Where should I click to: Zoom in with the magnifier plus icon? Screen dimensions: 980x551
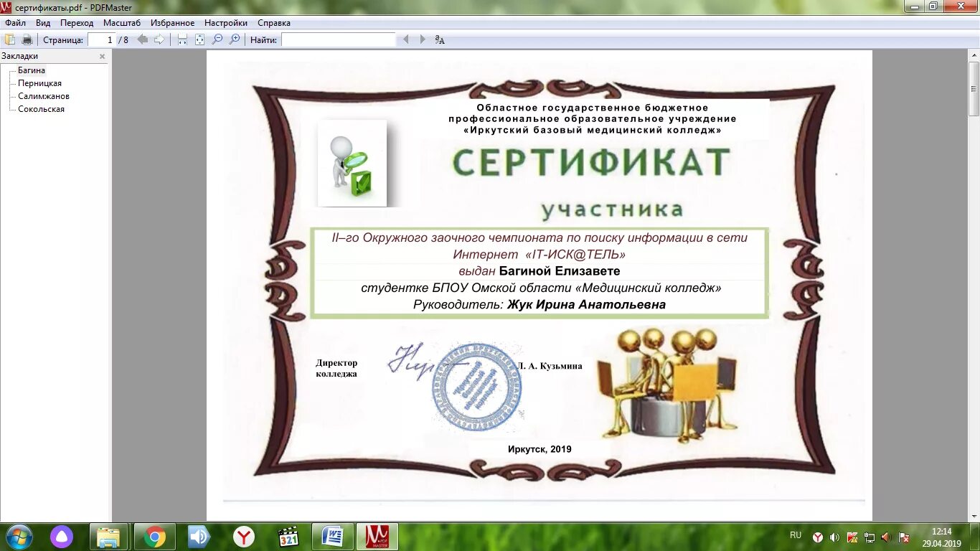tap(235, 39)
